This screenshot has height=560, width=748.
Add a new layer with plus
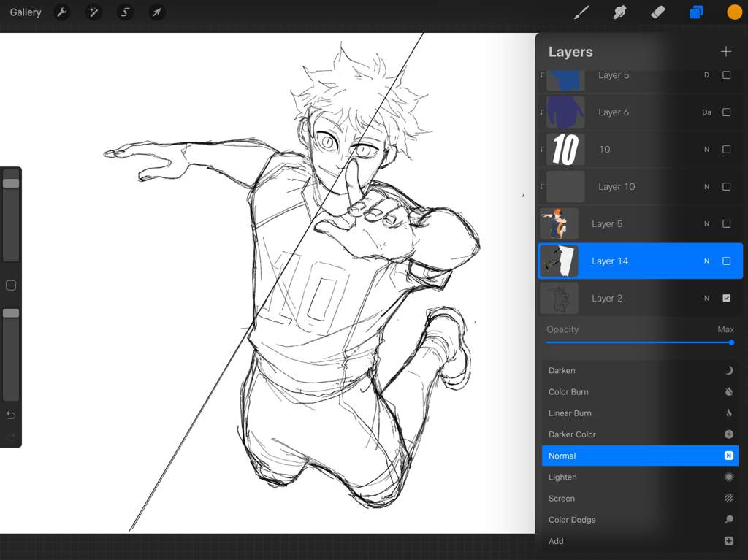click(x=725, y=52)
